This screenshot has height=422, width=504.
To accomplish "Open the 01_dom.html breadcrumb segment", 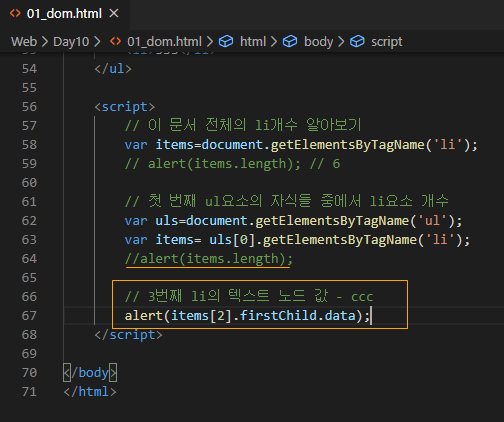I will pyautogui.click(x=164, y=42).
